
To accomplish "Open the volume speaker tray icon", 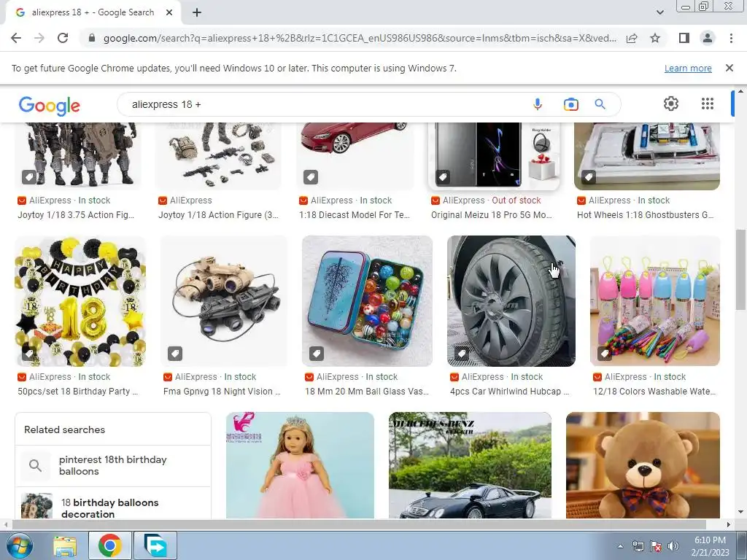I will pyautogui.click(x=673, y=546).
